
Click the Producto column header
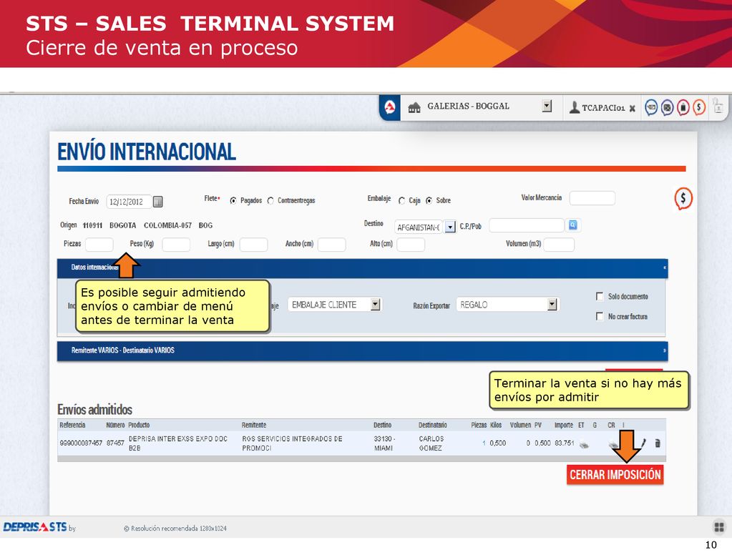click(139, 425)
